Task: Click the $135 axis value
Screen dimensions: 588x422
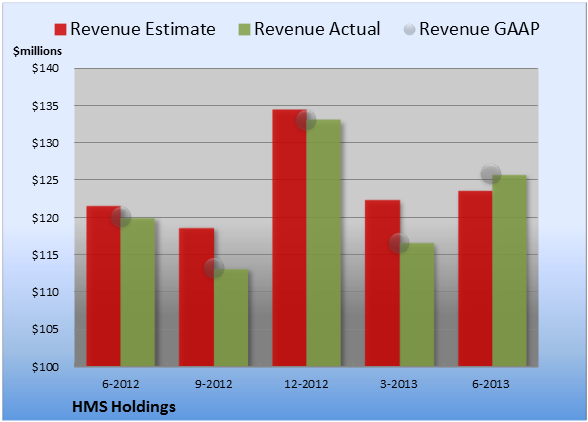Action: [x=45, y=106]
